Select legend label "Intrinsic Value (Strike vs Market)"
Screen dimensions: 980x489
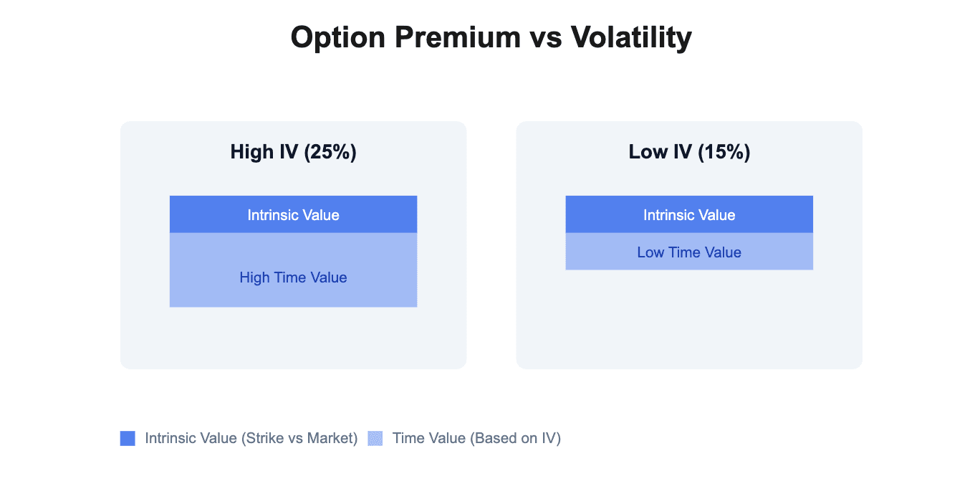pyautogui.click(x=251, y=438)
